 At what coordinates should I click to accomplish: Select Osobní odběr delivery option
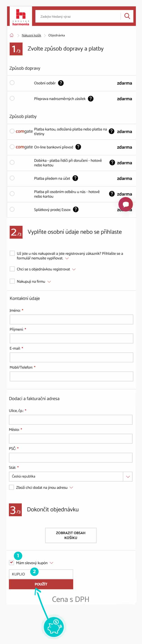point(12,83)
